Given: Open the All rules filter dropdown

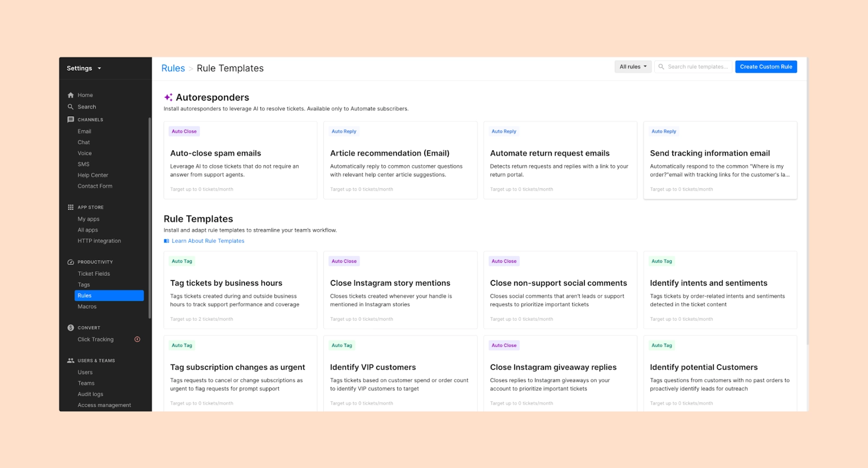Looking at the screenshot, I should [x=633, y=66].
